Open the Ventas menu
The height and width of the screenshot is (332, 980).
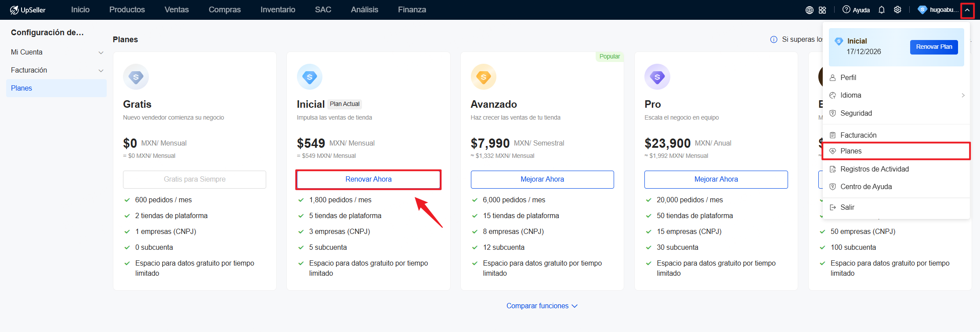pyautogui.click(x=177, y=10)
